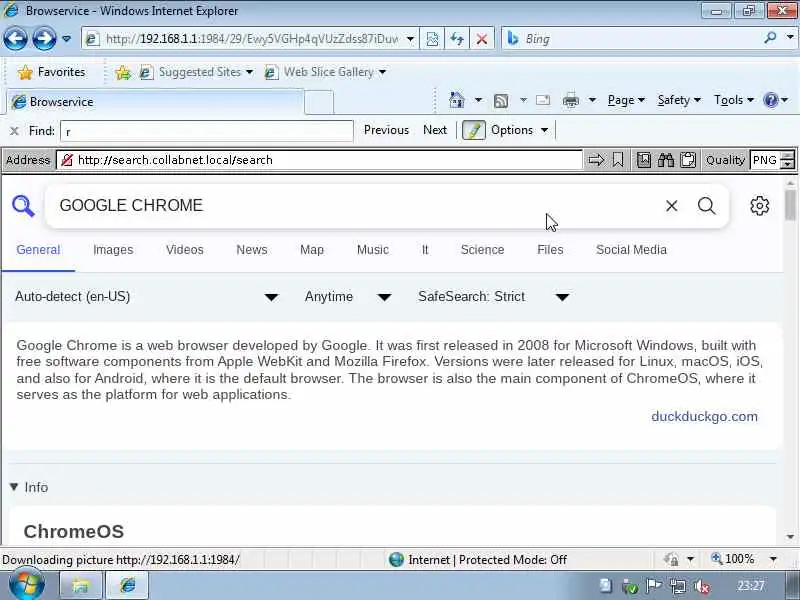Open search preferences gear icon

pos(760,206)
